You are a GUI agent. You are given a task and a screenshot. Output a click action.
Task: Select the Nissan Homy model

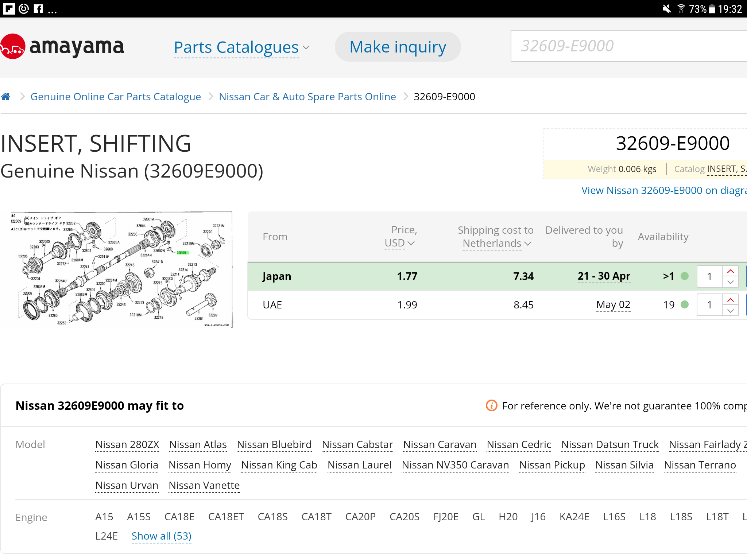click(200, 465)
